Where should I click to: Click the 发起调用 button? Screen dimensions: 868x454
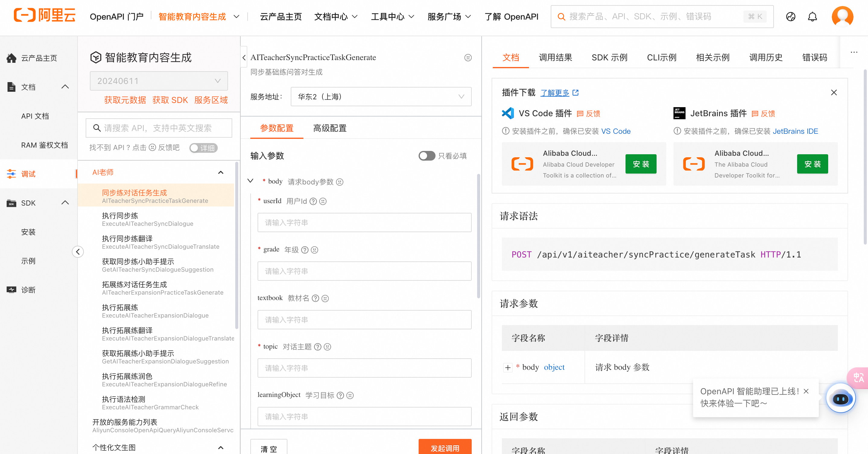445,448
